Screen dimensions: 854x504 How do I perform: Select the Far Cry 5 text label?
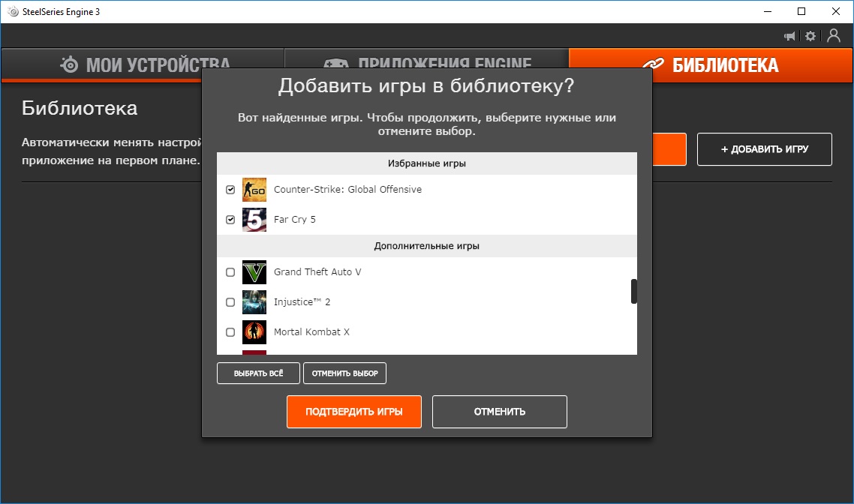[x=295, y=219]
